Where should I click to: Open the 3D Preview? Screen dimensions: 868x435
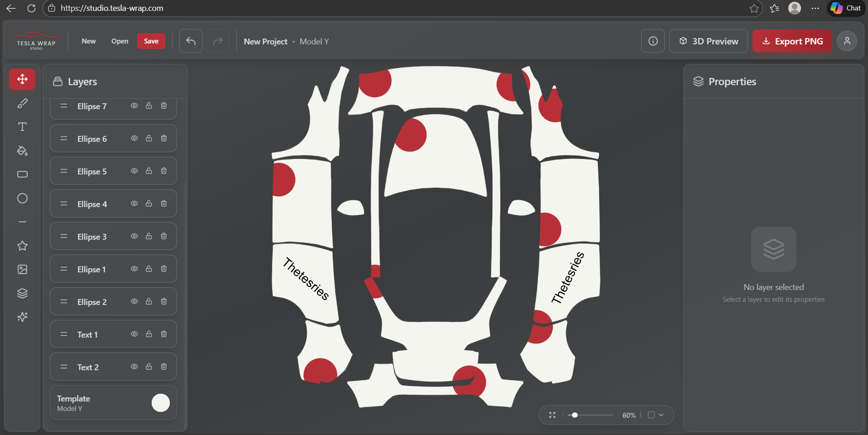click(x=709, y=41)
